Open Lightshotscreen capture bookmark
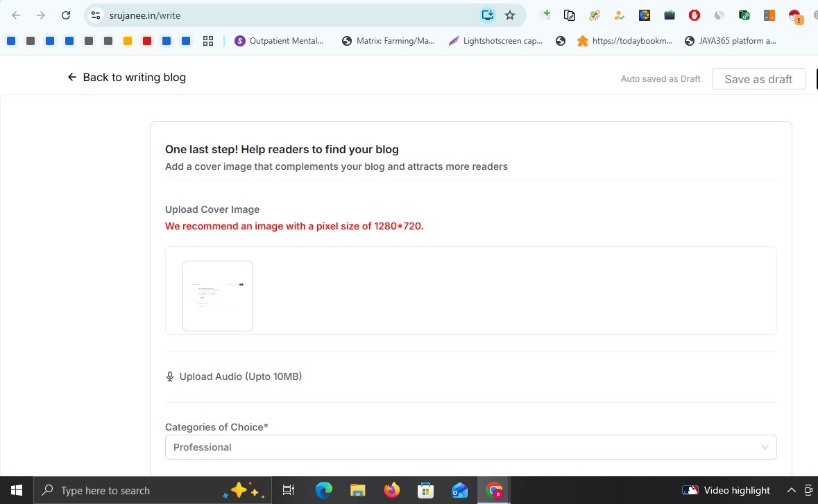 click(x=495, y=41)
